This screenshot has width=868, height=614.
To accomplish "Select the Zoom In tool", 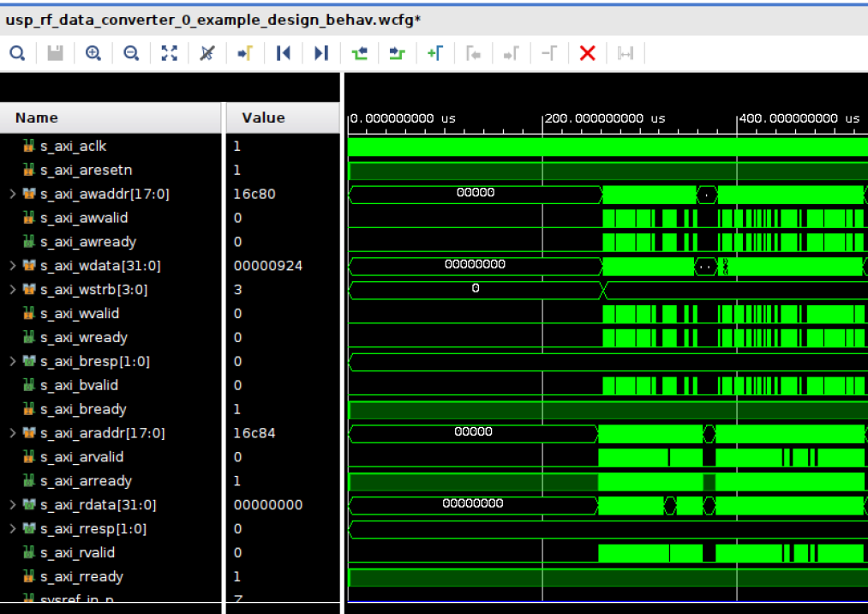I will pos(93,52).
